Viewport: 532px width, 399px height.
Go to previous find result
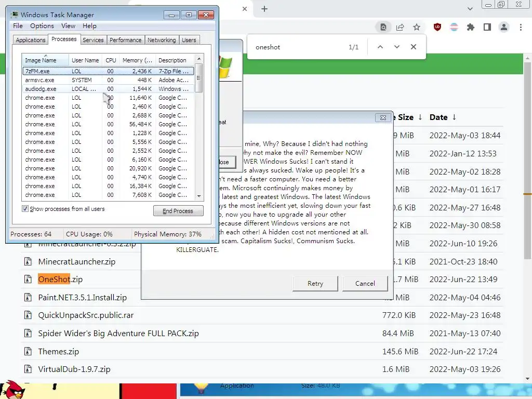point(380,47)
